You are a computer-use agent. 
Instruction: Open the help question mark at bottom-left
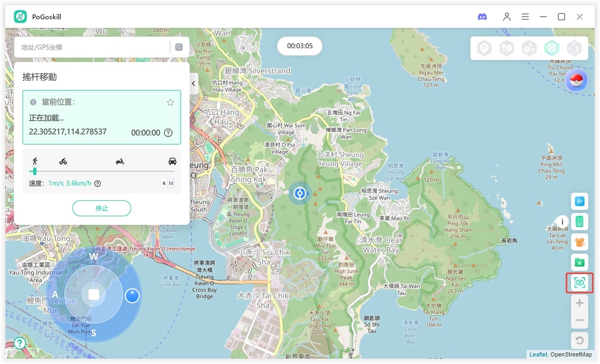coord(19,343)
